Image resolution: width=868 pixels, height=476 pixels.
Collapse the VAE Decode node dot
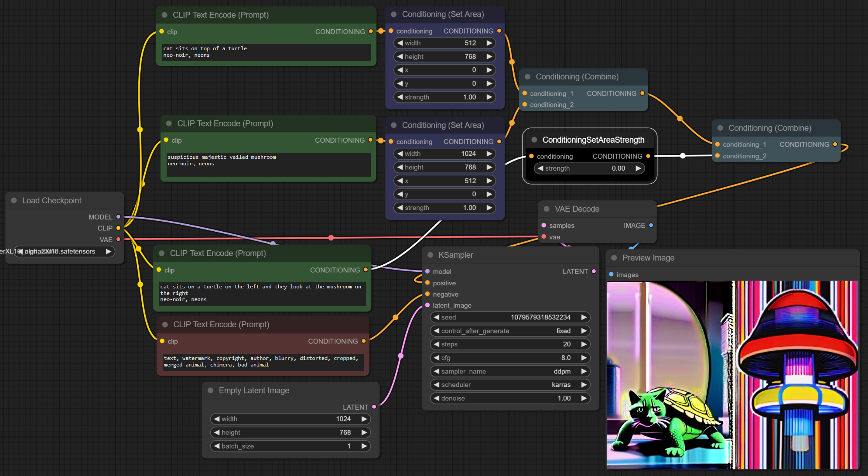pos(547,209)
